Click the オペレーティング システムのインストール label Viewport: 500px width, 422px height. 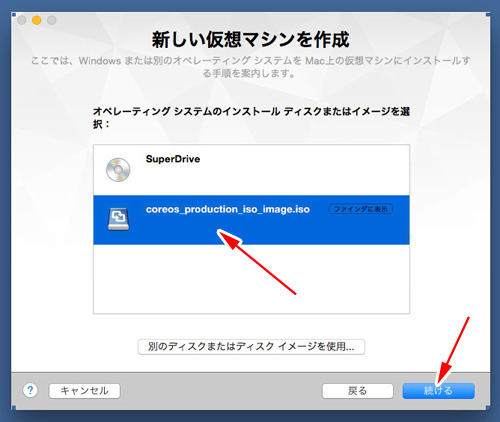point(251,117)
